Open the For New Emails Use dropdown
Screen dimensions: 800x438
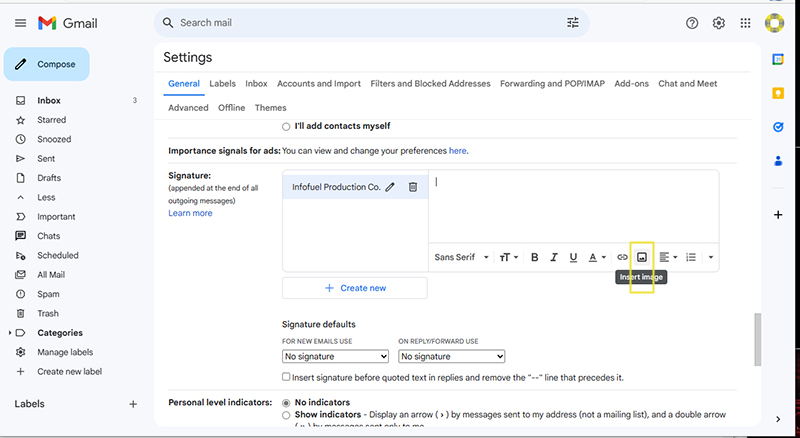[335, 356]
